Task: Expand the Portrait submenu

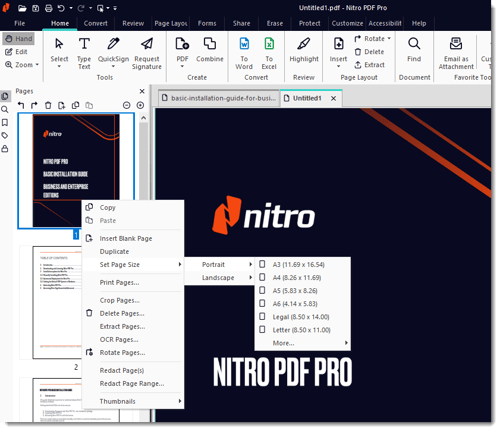Action: [x=219, y=264]
